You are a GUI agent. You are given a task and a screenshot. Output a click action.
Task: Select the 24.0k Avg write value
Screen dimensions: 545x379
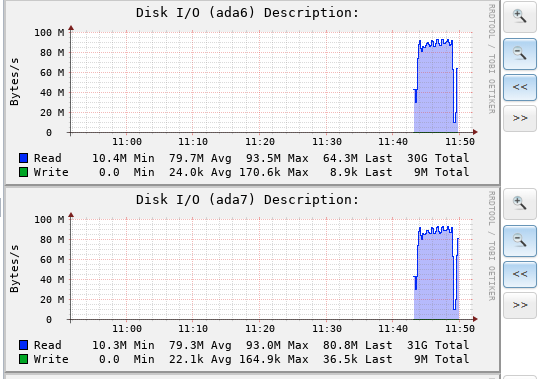[200, 172]
